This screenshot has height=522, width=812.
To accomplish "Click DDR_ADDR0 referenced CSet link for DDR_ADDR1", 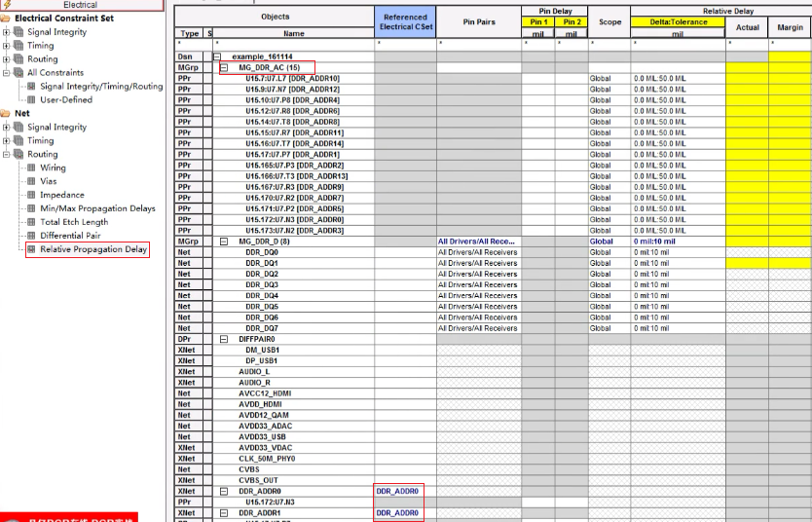I will 397,512.
